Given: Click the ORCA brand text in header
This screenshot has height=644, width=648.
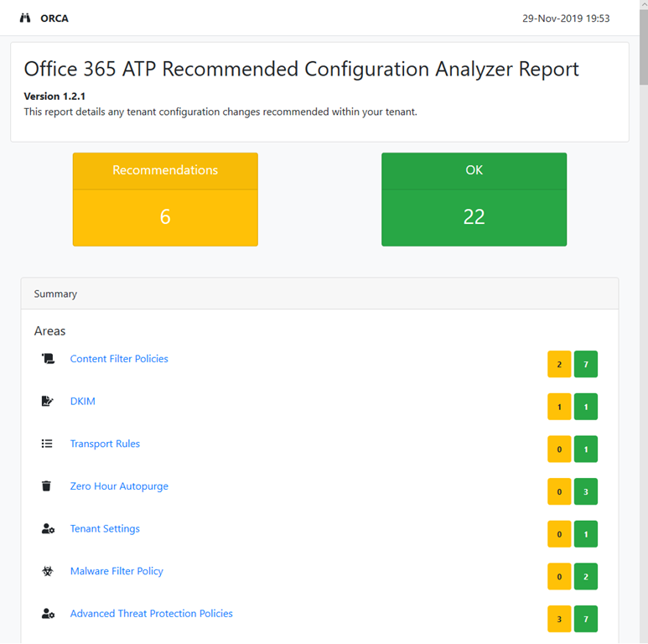Looking at the screenshot, I should (x=54, y=18).
